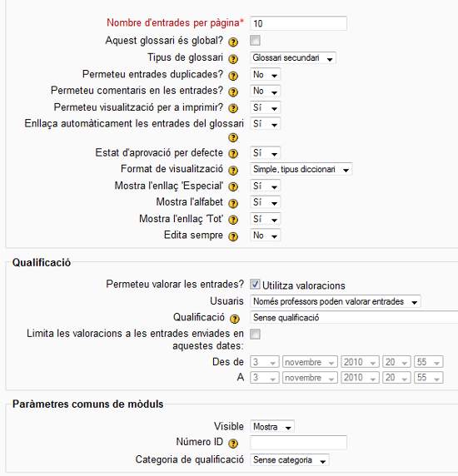The width and height of the screenshot is (458, 476).
Task: Show help for Qualificació field
Action: (x=235, y=319)
